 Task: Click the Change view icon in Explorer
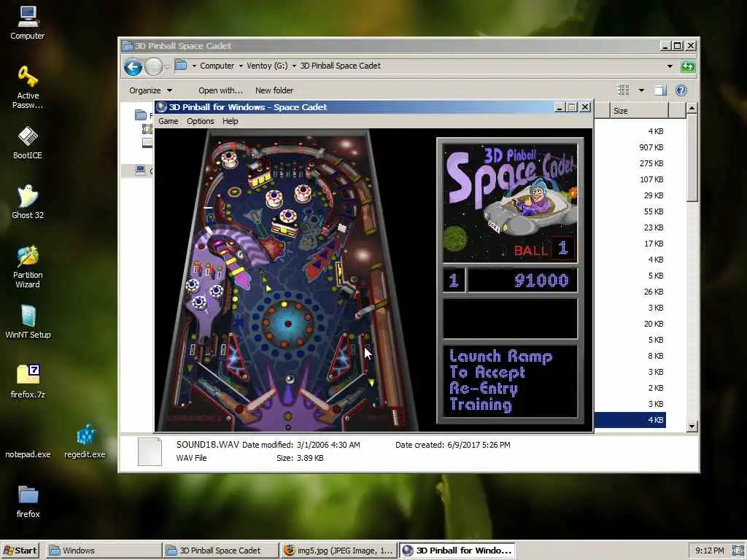tap(623, 90)
